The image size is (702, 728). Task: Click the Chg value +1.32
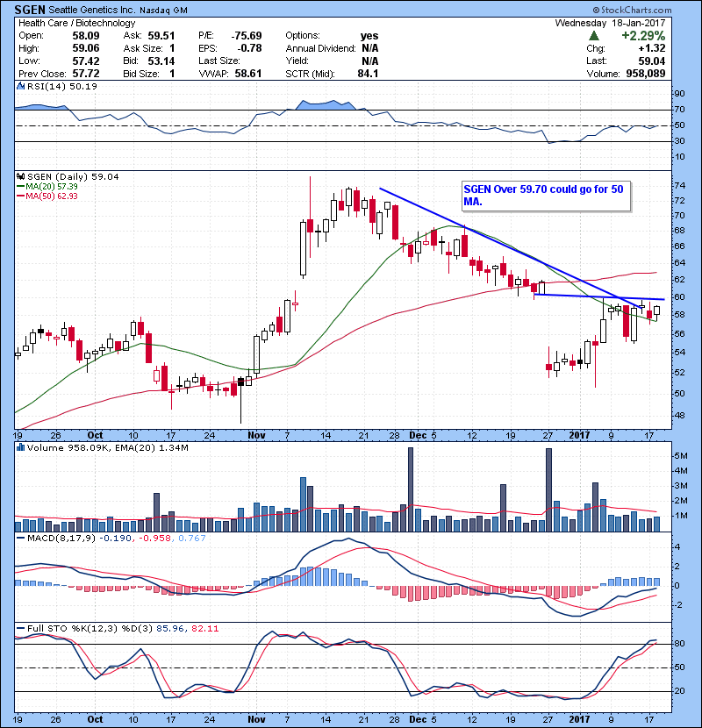(x=651, y=48)
